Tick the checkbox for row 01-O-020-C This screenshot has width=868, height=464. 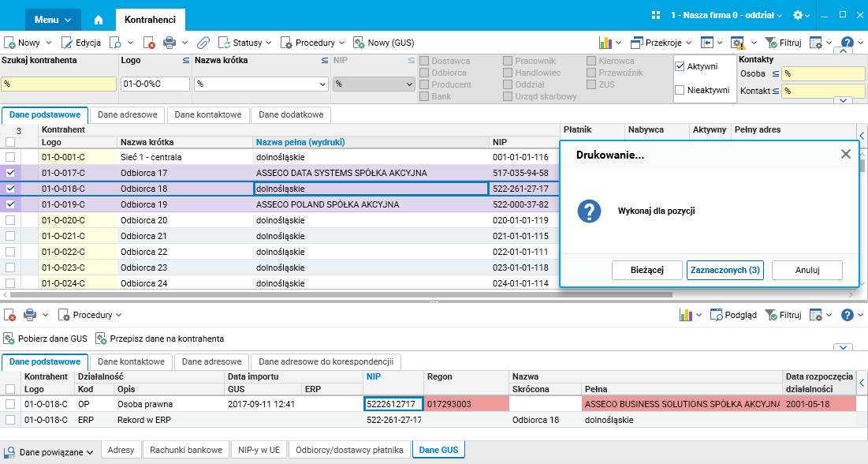[x=10, y=220]
